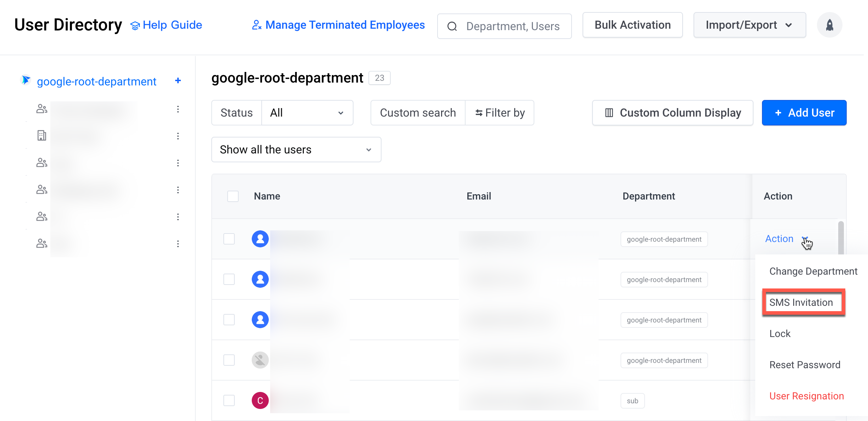This screenshot has height=421, width=868.
Task: Click the Custom search button
Action: [418, 113]
